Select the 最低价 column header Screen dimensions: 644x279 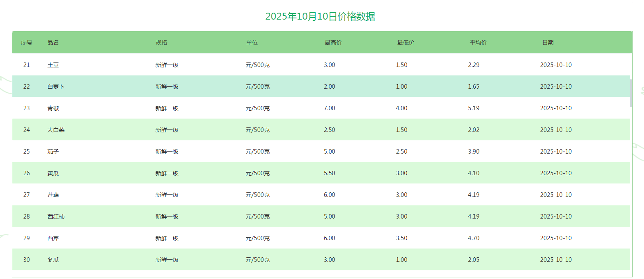[406, 42]
